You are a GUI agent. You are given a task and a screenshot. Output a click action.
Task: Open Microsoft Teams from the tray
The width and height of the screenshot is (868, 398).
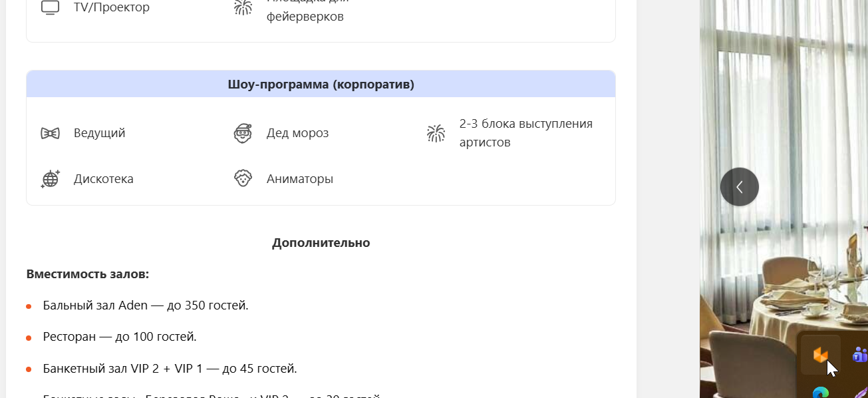[859, 354]
